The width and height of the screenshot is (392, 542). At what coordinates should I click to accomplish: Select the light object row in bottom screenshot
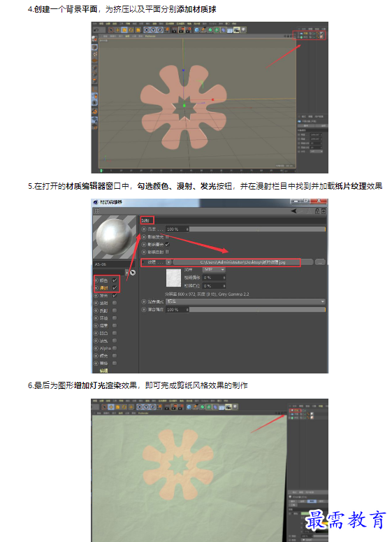coord(296,411)
